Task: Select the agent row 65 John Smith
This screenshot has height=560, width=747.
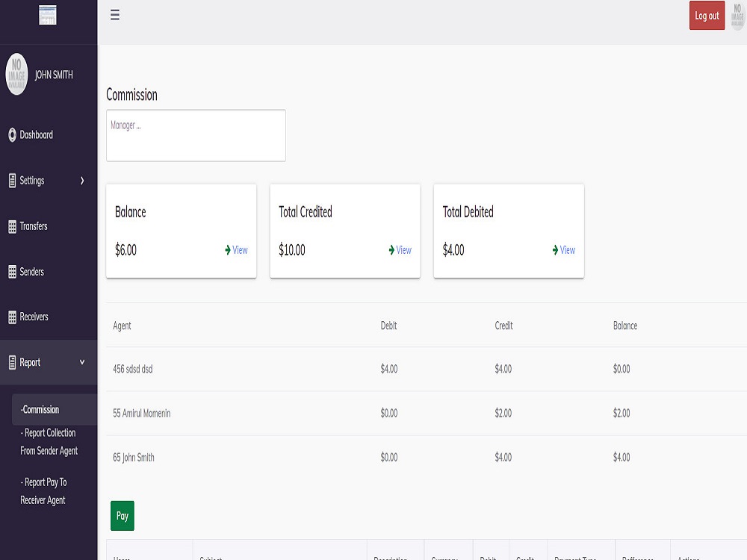Action: pos(427,458)
